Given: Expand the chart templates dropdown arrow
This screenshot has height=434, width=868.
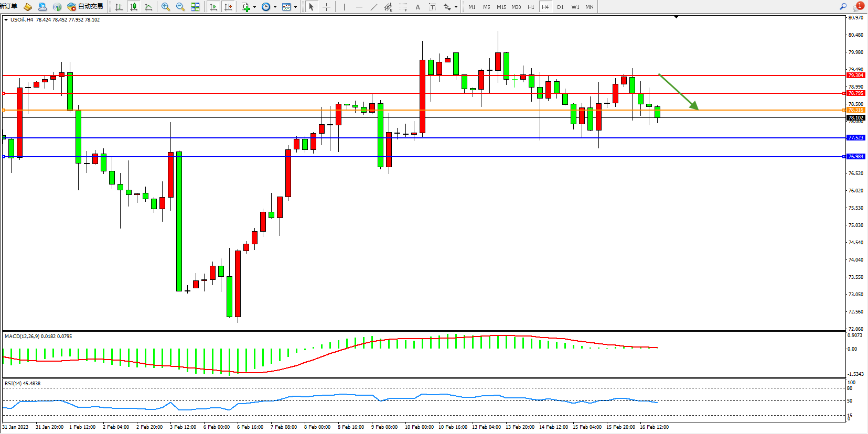Looking at the screenshot, I should [295, 7].
